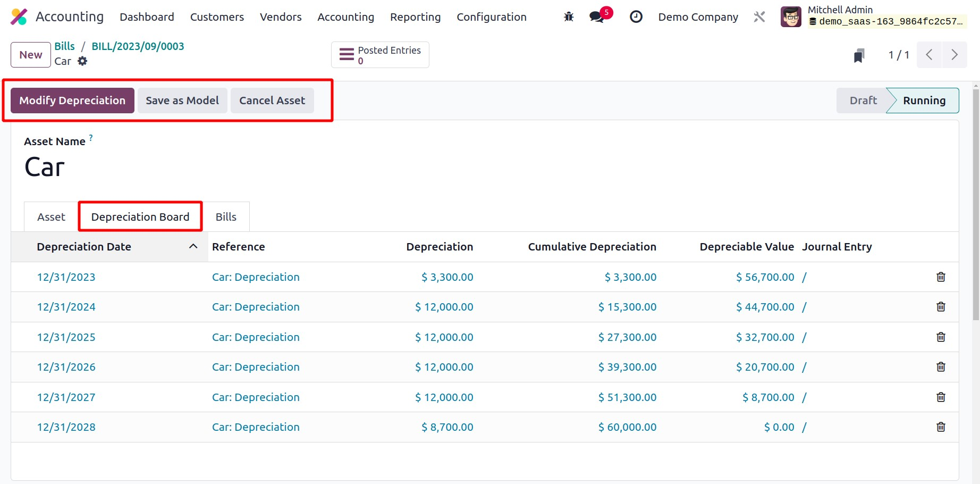Image resolution: width=980 pixels, height=484 pixels.
Task: Click the Posted Entries stat button
Action: coord(380,55)
